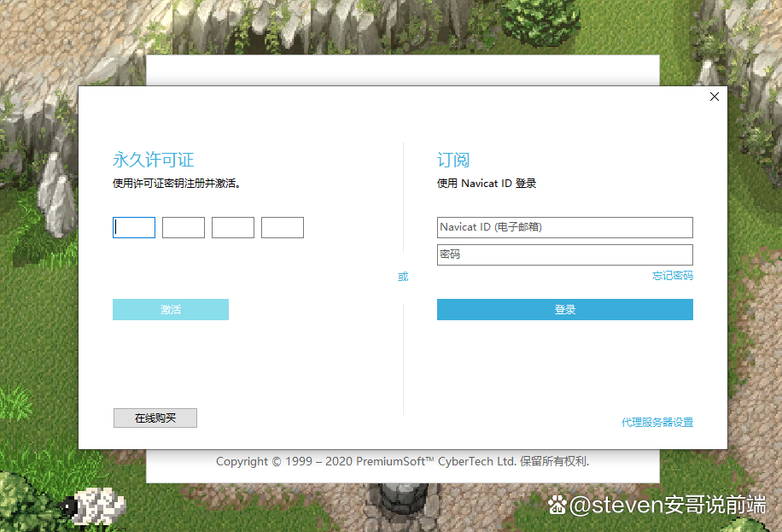Click the Navicat ID email field
Image resolution: width=782 pixels, height=532 pixels.
564,228
